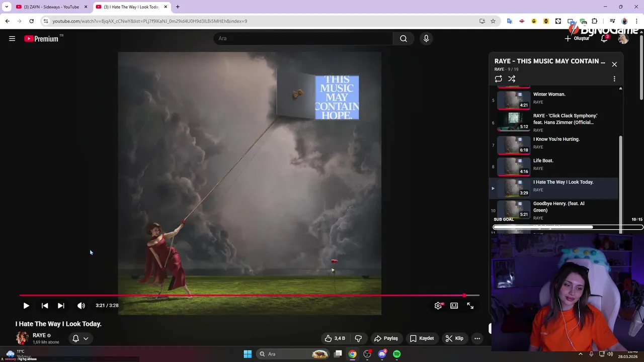The image size is (644, 362).
Task: Seek along the video progress bar
Action: [x=249, y=296]
